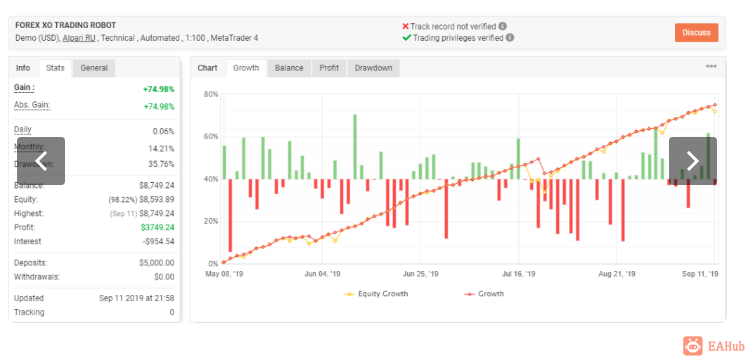The width and height of the screenshot is (754, 361).
Task: Select the Profit chart tab
Action: point(329,68)
